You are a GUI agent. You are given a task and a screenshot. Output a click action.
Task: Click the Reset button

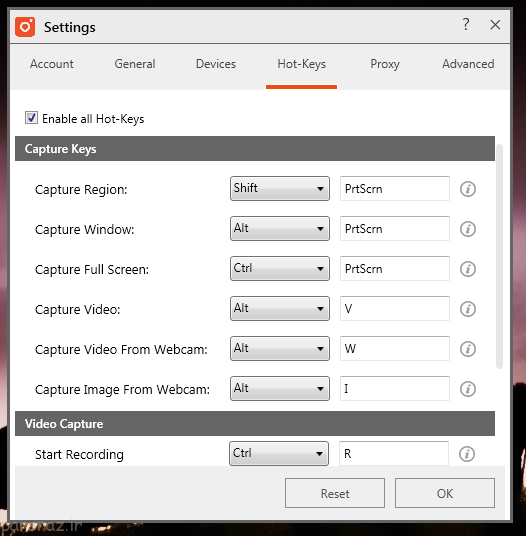click(x=335, y=493)
